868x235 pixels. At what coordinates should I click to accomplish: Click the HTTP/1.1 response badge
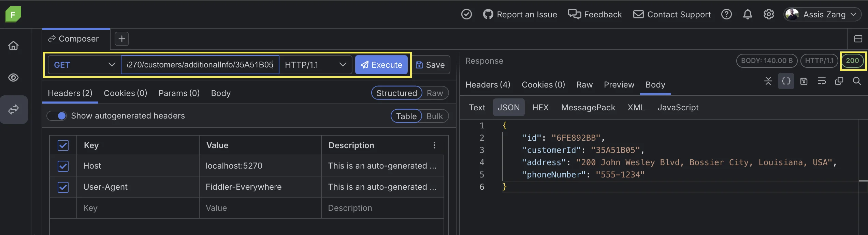pyautogui.click(x=819, y=61)
